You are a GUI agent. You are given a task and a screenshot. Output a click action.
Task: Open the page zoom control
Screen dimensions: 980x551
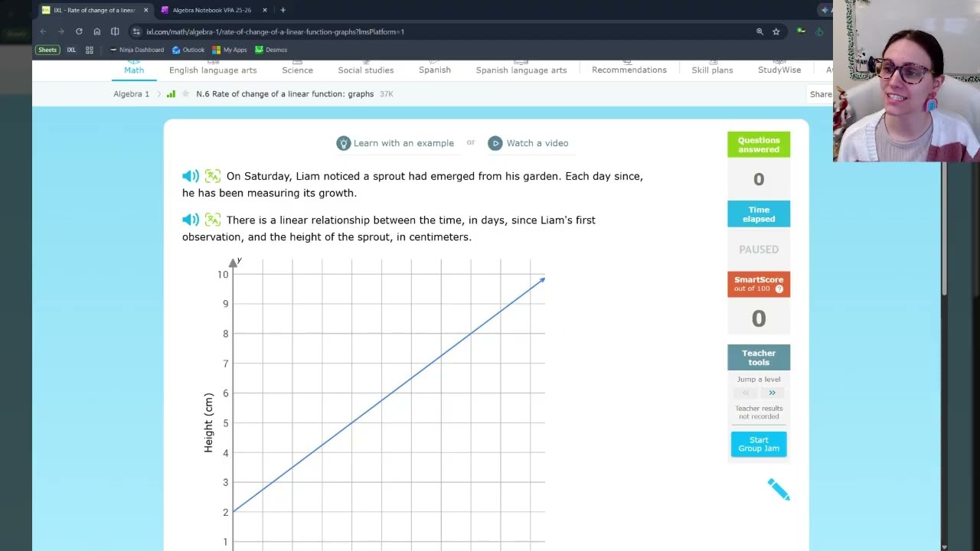click(759, 31)
